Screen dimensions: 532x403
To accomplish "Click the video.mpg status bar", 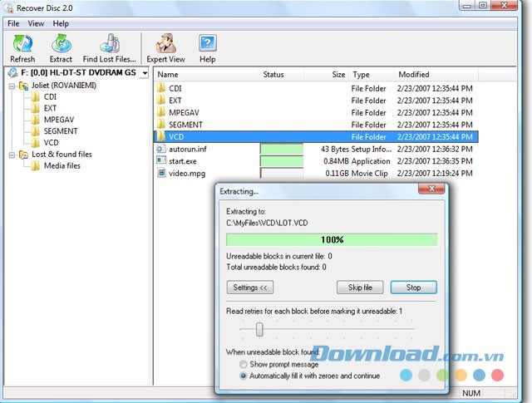I will pyautogui.click(x=282, y=173).
